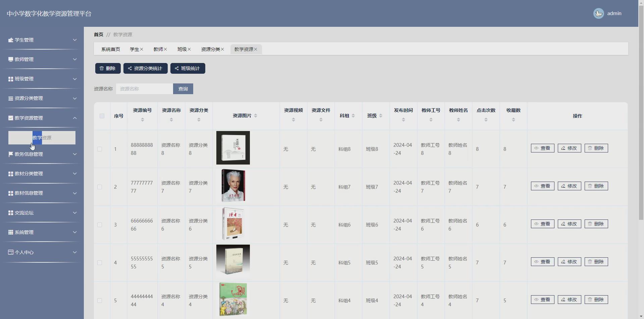Close the 学生 tab with its X
The width and height of the screenshot is (644, 319).
(142, 49)
